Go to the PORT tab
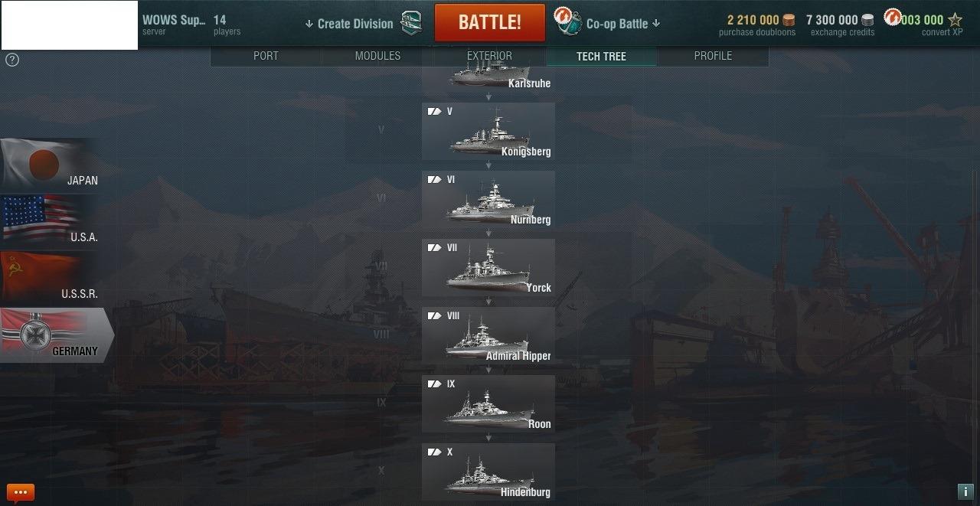This screenshot has width=980, height=506. 266,56
